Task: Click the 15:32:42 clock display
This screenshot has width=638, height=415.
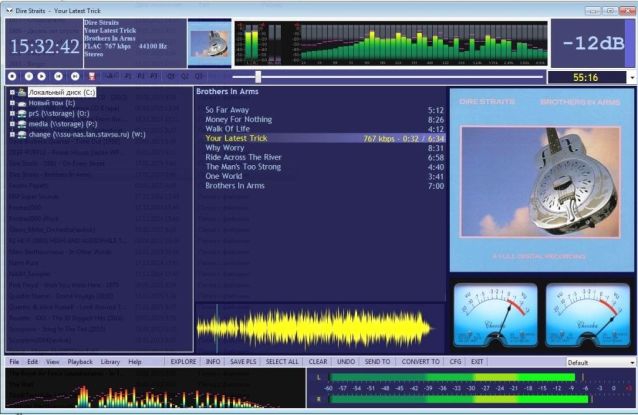Action: (x=45, y=46)
